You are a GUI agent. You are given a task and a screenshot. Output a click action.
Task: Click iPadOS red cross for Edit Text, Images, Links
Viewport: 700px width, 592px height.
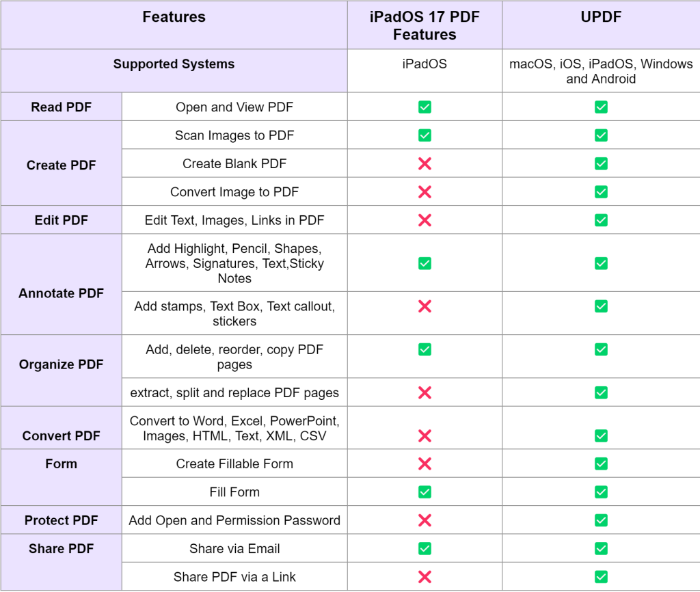[425, 220]
